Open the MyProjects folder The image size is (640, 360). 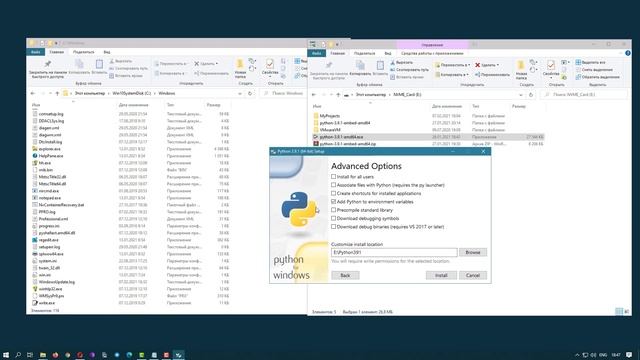tap(329, 116)
